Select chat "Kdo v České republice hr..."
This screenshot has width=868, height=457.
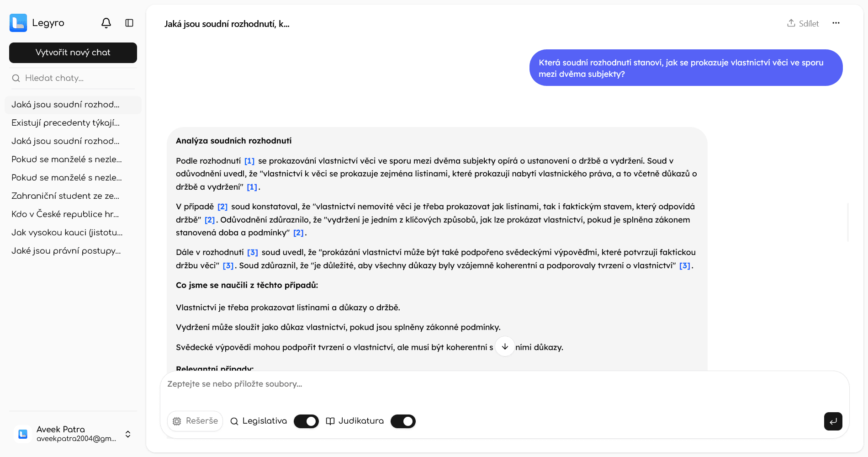point(65,214)
